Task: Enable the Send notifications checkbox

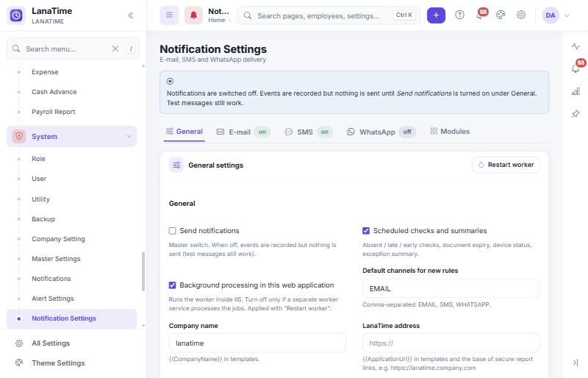Action: [x=172, y=231]
